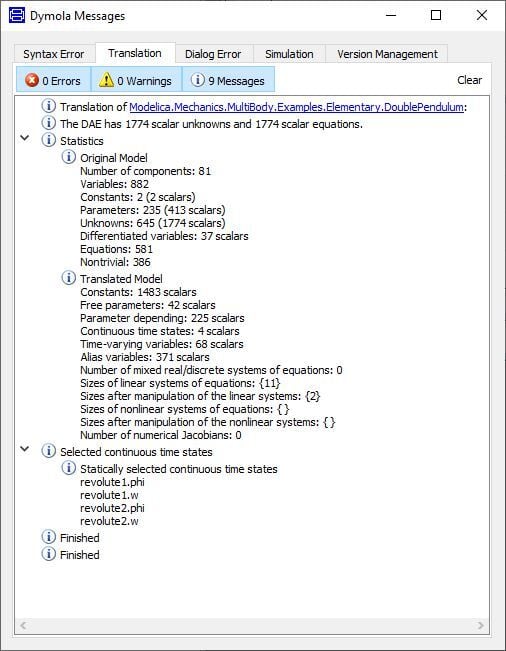Image resolution: width=506 pixels, height=651 pixels.
Task: Click 'Number of components: 81' text
Action: coord(145,171)
